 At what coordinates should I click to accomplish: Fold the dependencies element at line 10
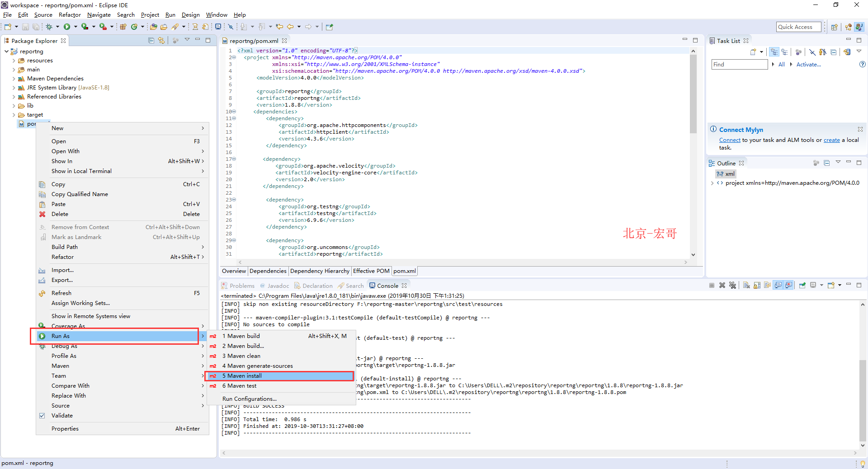(x=234, y=112)
